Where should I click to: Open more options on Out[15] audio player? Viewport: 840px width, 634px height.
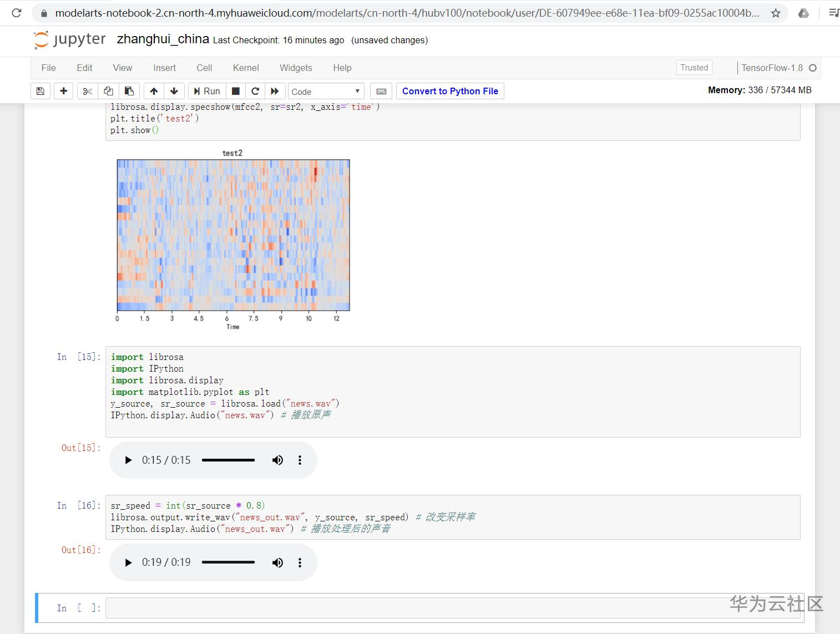(x=300, y=460)
